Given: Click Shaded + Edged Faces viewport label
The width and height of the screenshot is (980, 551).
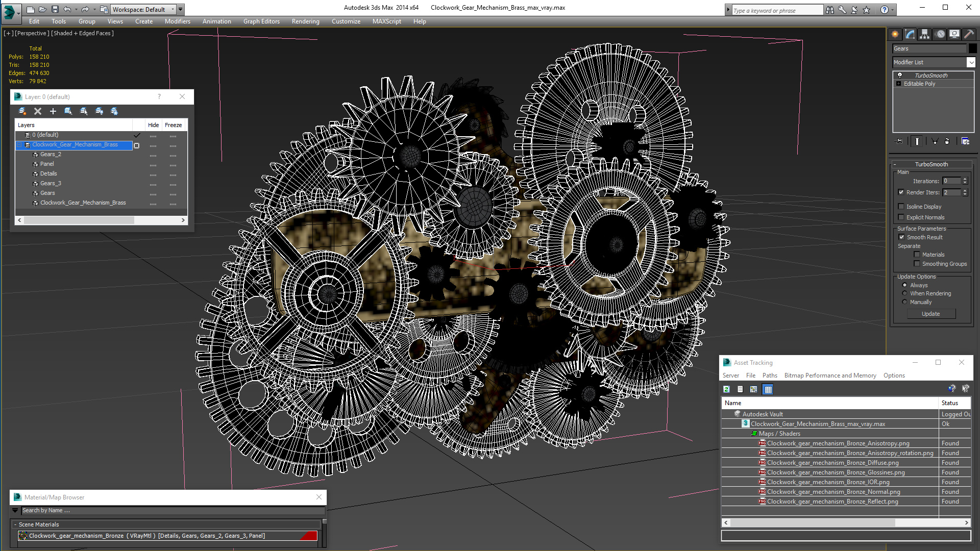Looking at the screenshot, I should [82, 33].
